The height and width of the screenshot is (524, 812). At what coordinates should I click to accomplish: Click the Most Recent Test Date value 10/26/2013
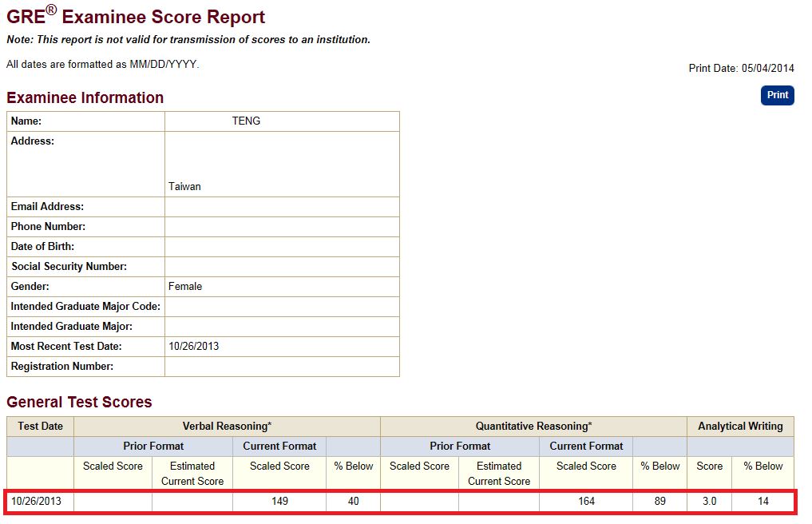point(194,346)
